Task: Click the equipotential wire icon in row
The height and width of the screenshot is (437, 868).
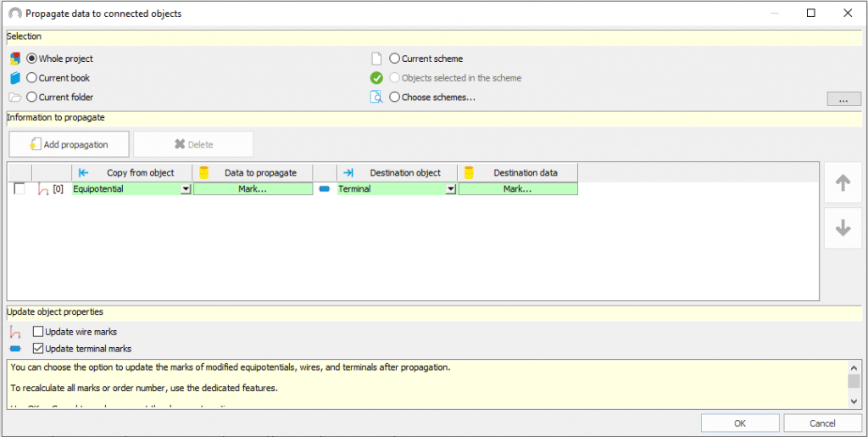Action: pyautogui.click(x=42, y=190)
